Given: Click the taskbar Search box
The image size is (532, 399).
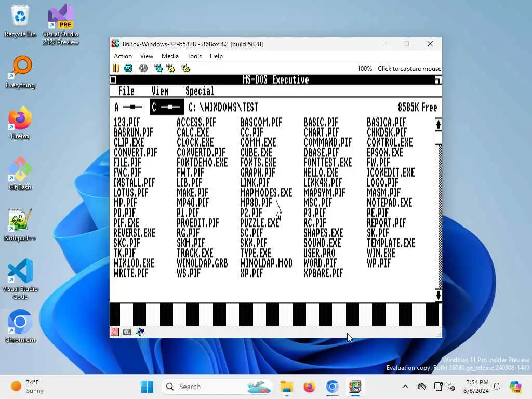Looking at the screenshot, I should pos(217,387).
